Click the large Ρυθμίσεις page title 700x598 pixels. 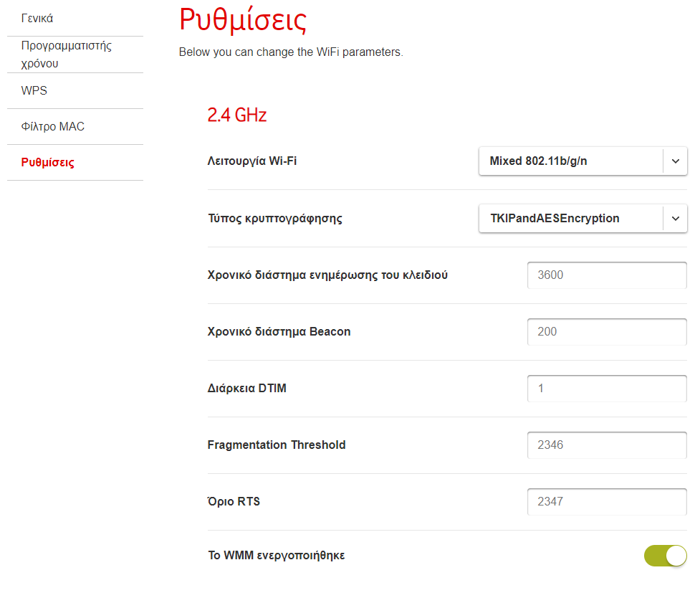point(243,20)
